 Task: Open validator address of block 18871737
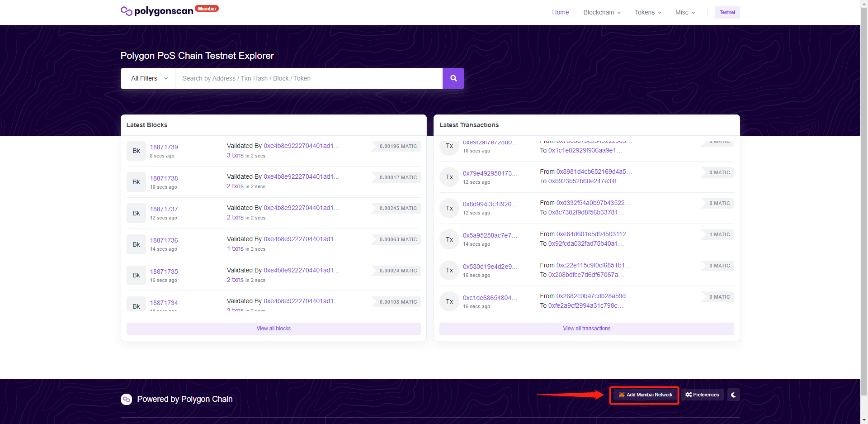coord(302,208)
